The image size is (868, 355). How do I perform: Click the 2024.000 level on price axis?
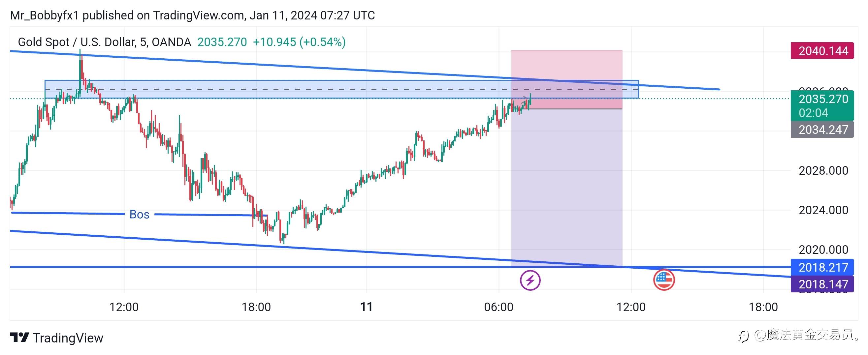(x=823, y=210)
